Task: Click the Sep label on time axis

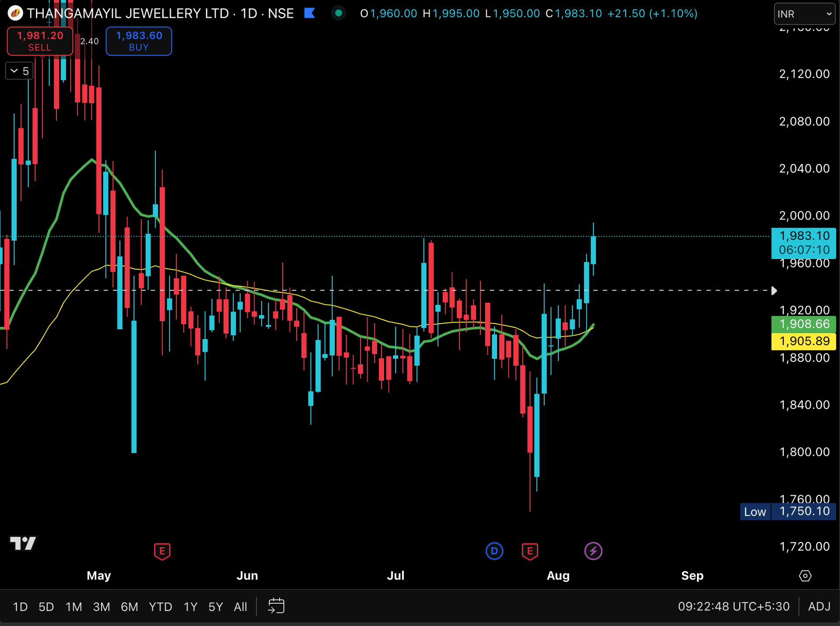Action: point(692,576)
